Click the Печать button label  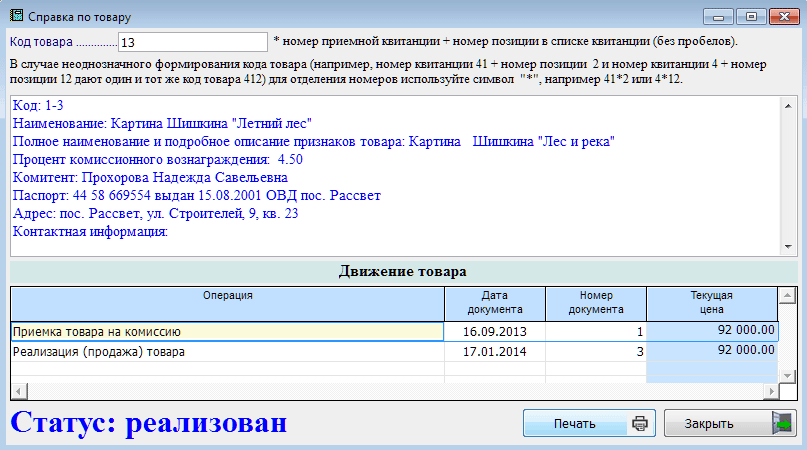[574, 424]
